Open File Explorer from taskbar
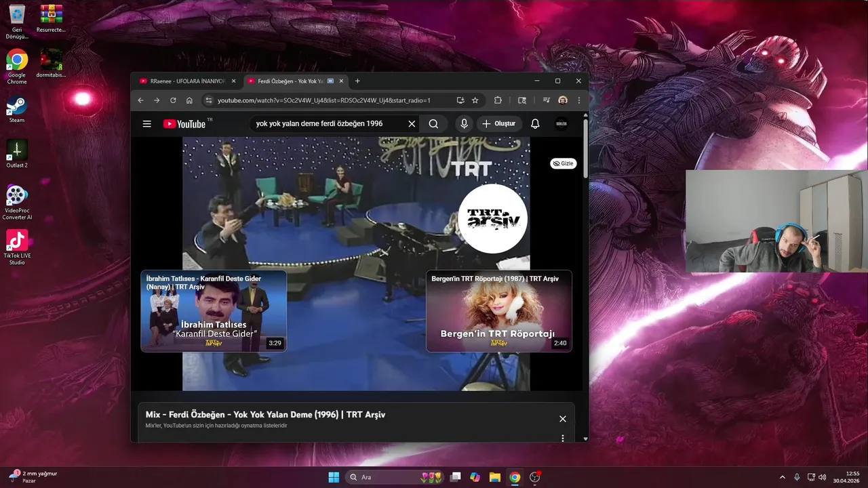 [495, 477]
